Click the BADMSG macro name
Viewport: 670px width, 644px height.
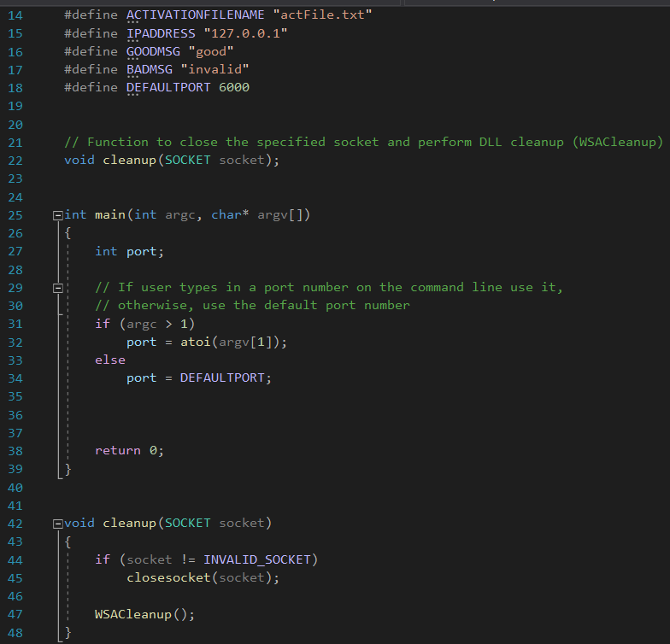click(x=149, y=70)
